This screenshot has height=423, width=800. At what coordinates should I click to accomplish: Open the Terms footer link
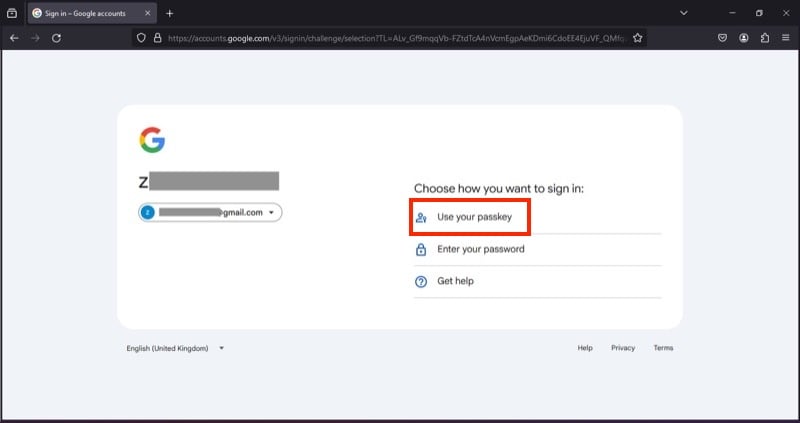coord(663,348)
